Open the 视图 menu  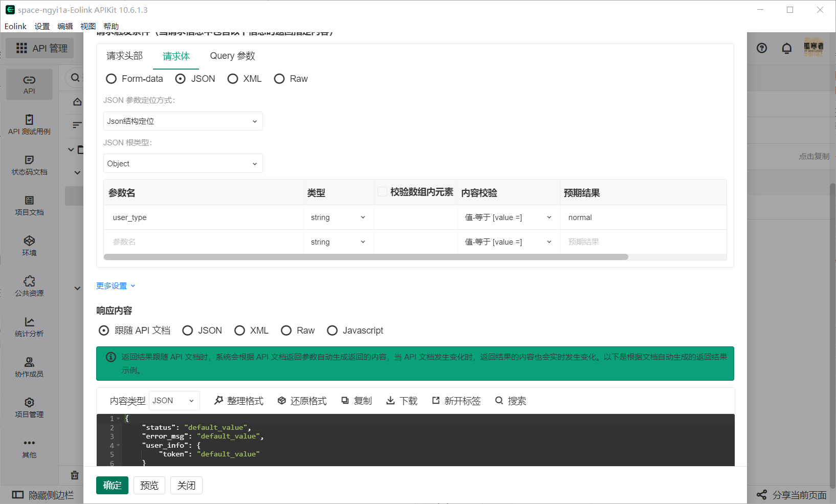tap(88, 26)
